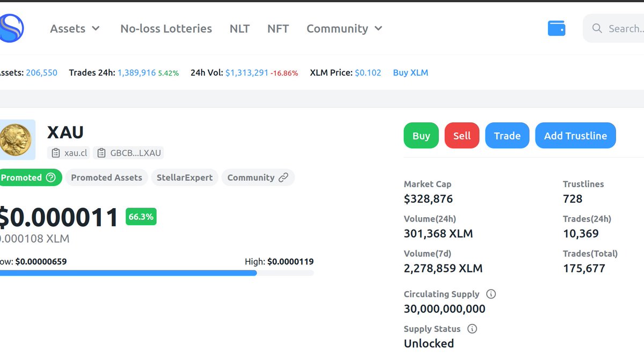Viewport: 644px width, 362px height.
Task: Click the Trustlines value 728
Action: 573,199
